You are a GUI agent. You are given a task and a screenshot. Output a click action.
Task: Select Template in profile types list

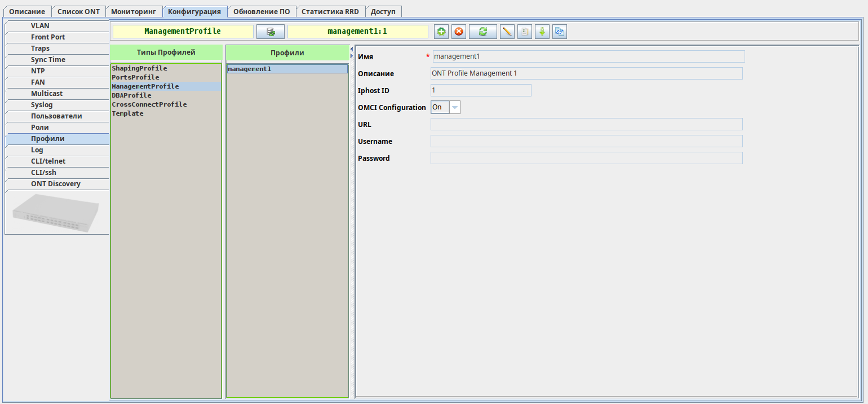166,113
